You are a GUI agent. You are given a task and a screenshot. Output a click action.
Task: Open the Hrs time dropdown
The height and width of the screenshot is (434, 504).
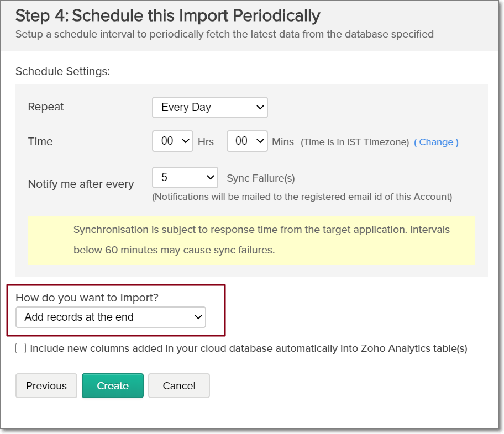click(171, 141)
